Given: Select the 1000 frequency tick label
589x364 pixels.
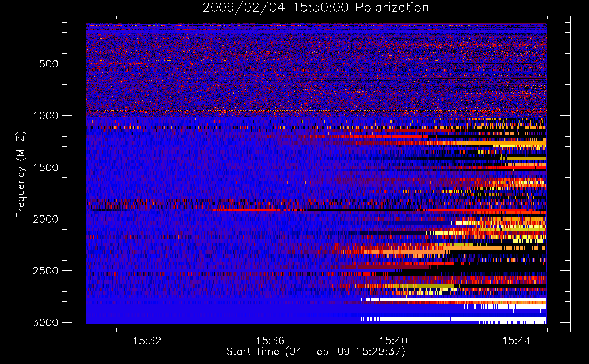Looking at the screenshot, I should 46,116.
